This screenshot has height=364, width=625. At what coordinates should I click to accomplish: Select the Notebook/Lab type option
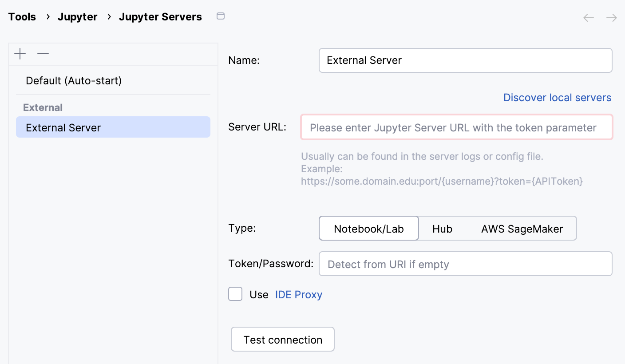368,228
